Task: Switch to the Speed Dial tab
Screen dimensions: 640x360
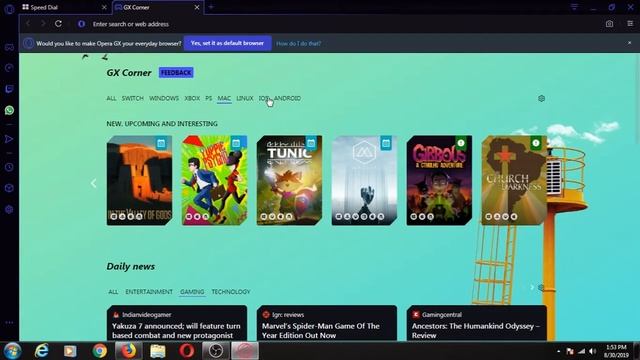Action: pos(64,7)
